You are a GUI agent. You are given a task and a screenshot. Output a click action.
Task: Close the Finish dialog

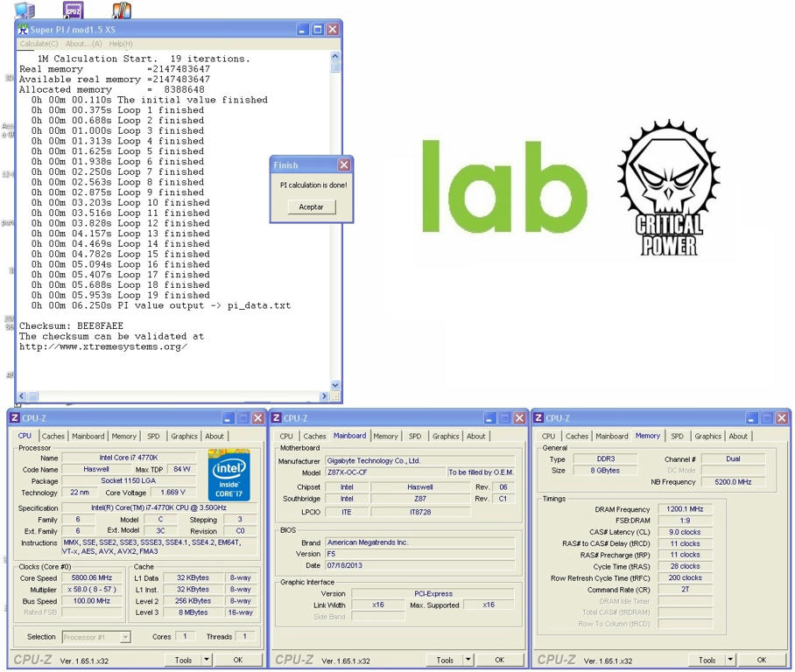[x=344, y=164]
